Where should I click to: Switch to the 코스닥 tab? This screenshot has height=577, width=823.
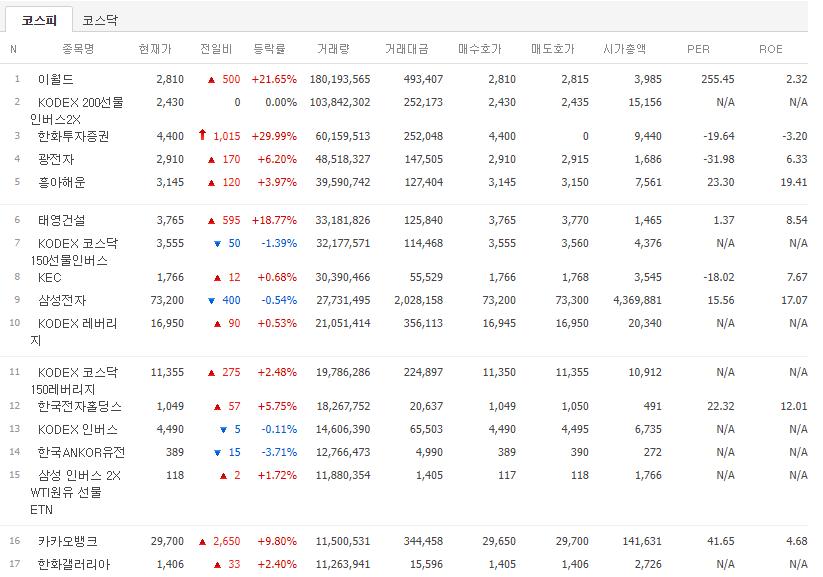[x=100, y=20]
